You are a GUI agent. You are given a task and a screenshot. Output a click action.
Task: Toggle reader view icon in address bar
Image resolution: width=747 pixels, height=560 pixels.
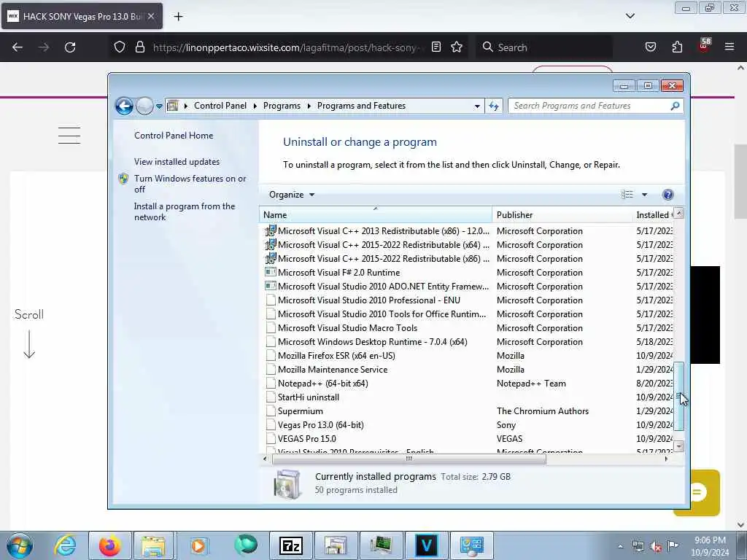436,47
